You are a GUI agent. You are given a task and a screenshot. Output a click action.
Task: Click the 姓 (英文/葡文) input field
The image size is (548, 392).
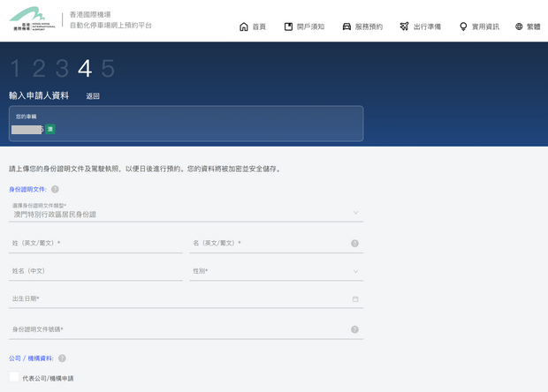[x=95, y=243]
